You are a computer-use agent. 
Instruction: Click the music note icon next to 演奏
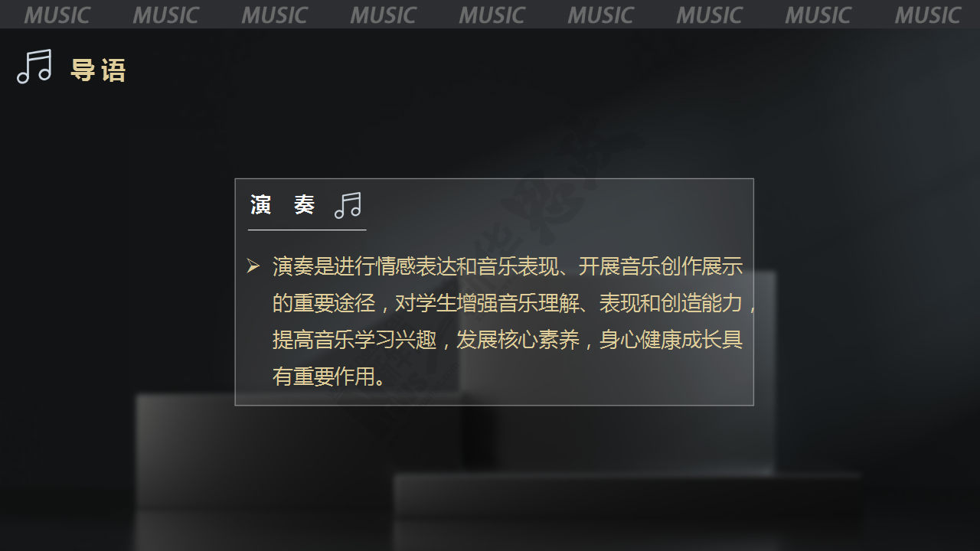pos(348,205)
